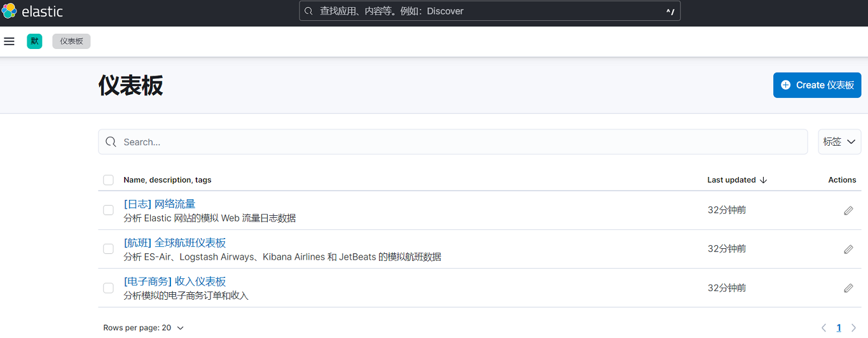
Task: Click the 全球航班仪表板 description mentioning JetBeats
Action: coord(282,257)
